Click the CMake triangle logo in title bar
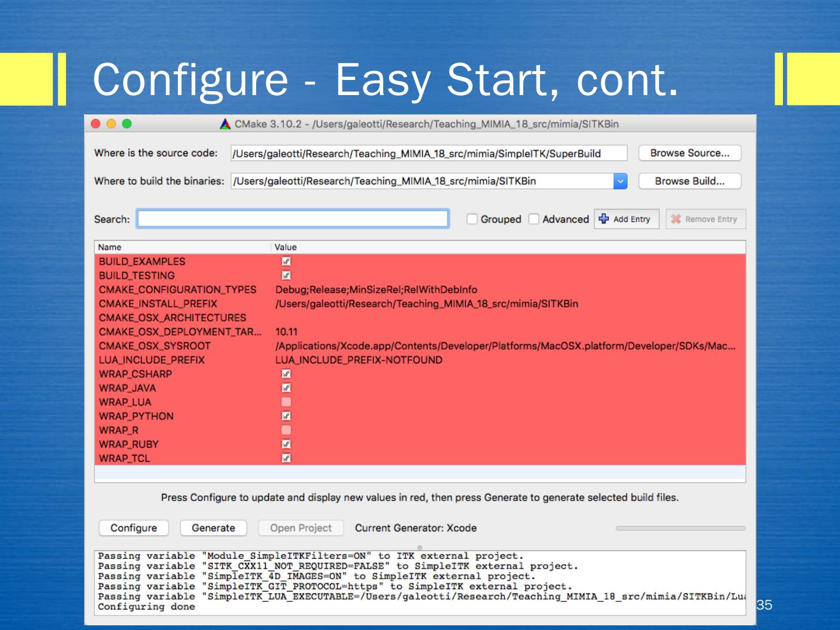The width and height of the screenshot is (840, 630). click(225, 124)
